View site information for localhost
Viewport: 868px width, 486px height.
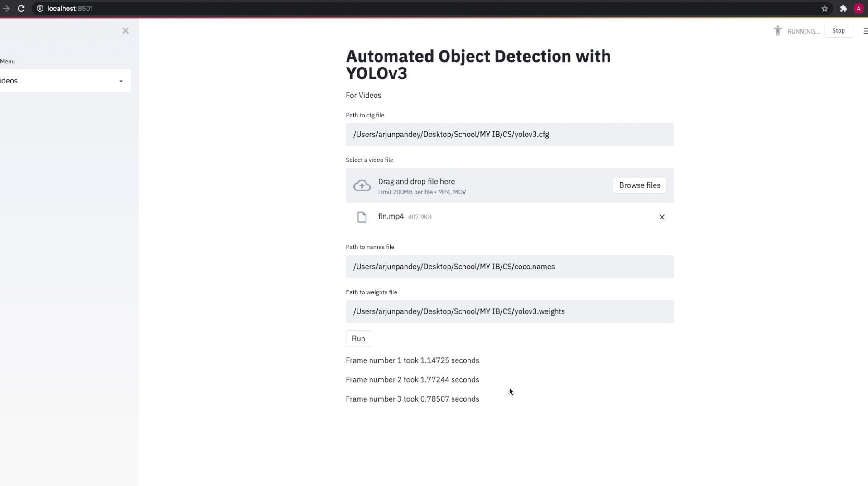tap(40, 9)
